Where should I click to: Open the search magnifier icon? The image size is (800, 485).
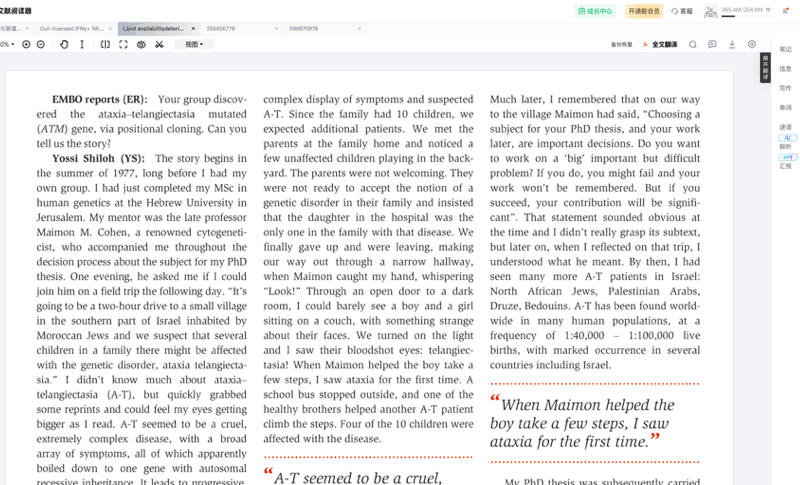coord(693,45)
